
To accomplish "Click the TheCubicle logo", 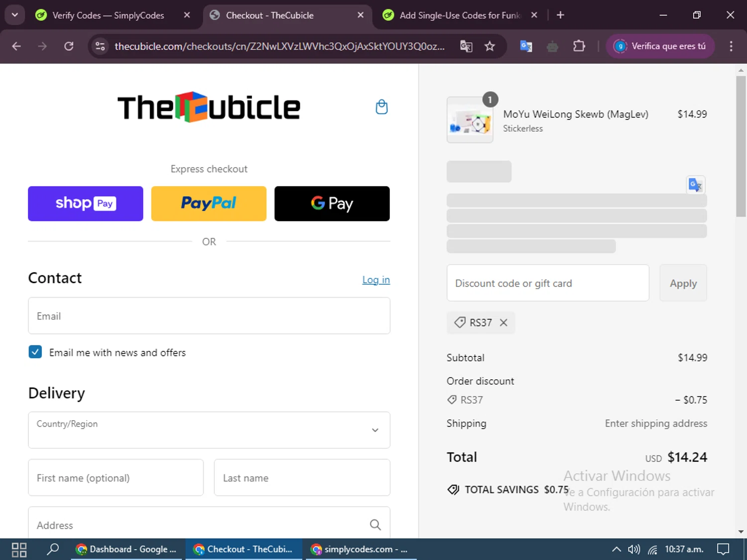I will click(x=209, y=107).
